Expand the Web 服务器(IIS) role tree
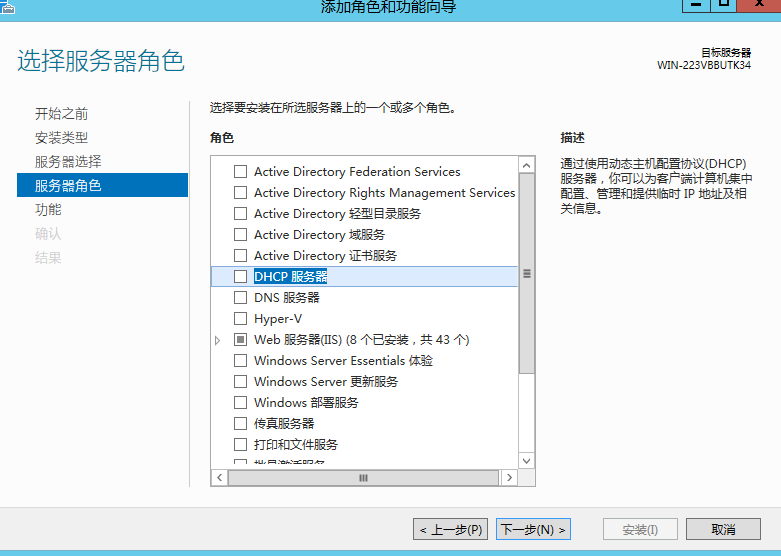The width and height of the screenshot is (781, 556). coord(218,341)
